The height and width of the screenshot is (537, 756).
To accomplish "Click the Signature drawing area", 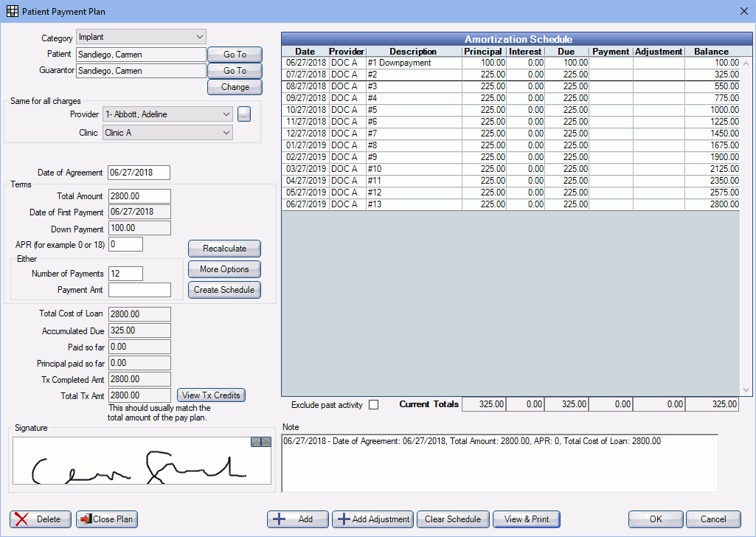I will click(142, 460).
